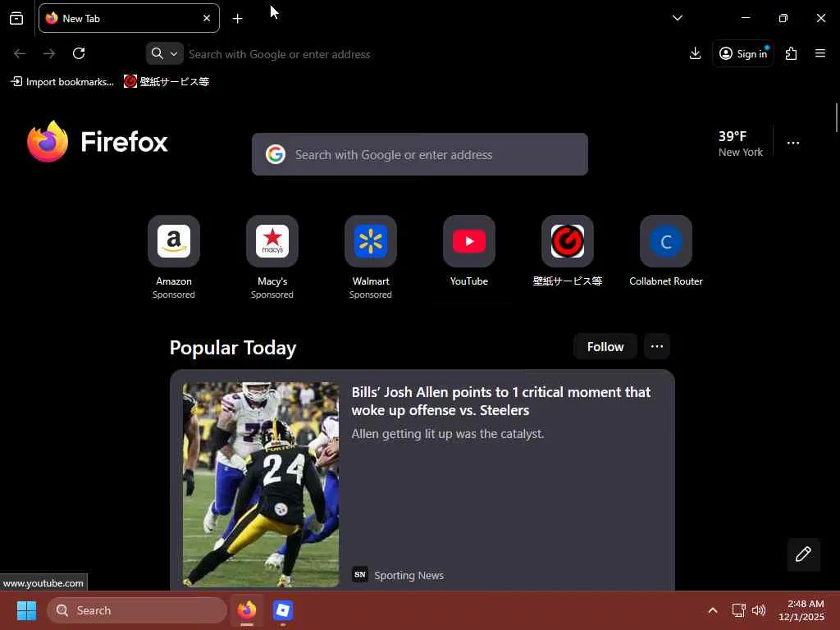The width and height of the screenshot is (840, 630).
Task: Close the New Tab tab
Action: (x=207, y=18)
